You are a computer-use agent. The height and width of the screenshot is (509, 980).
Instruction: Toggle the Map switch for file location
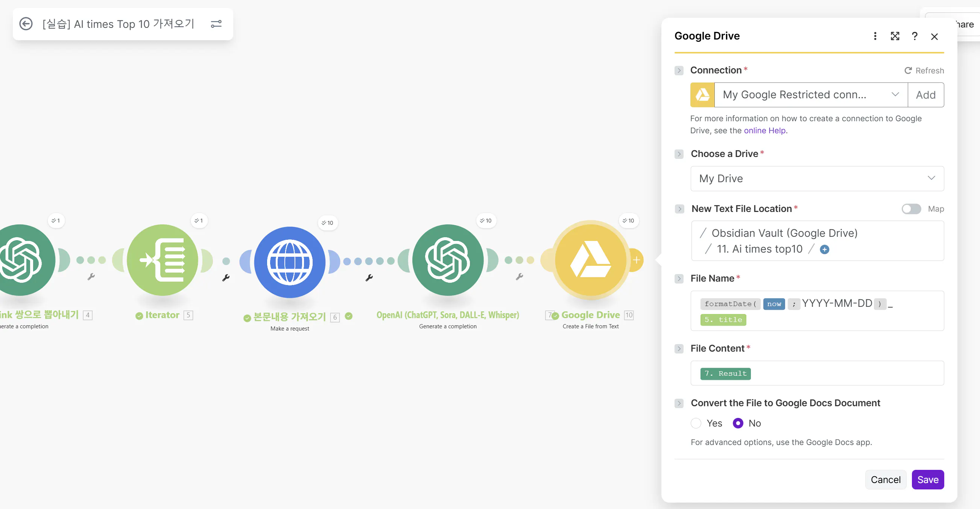pyautogui.click(x=911, y=209)
